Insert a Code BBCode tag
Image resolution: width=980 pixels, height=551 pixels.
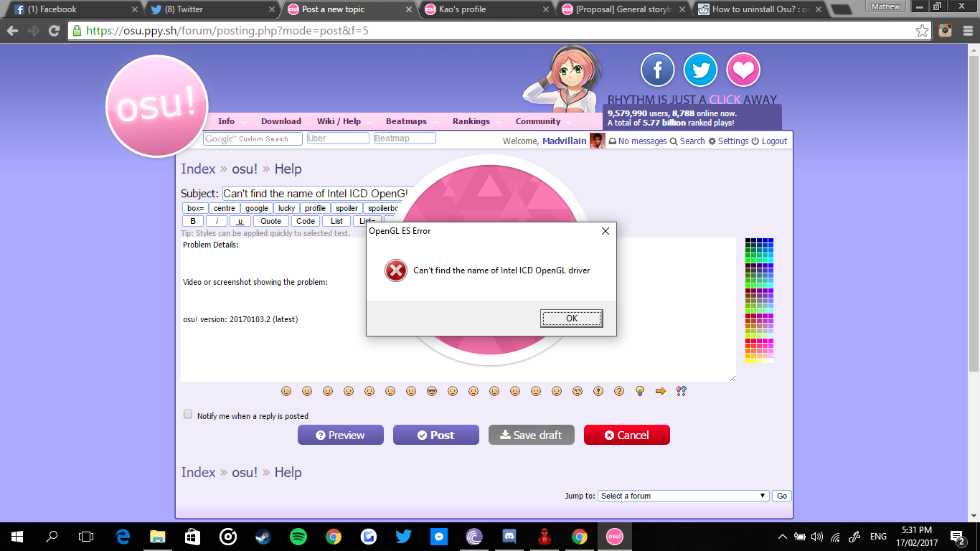306,221
